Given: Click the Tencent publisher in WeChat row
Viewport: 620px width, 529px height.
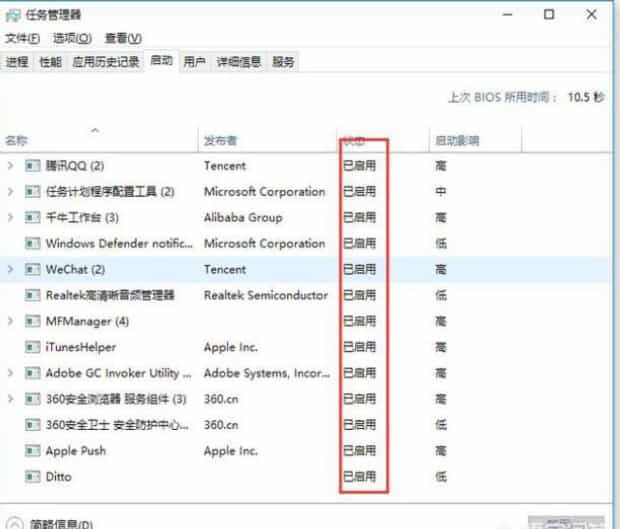Looking at the screenshot, I should pyautogui.click(x=225, y=270).
